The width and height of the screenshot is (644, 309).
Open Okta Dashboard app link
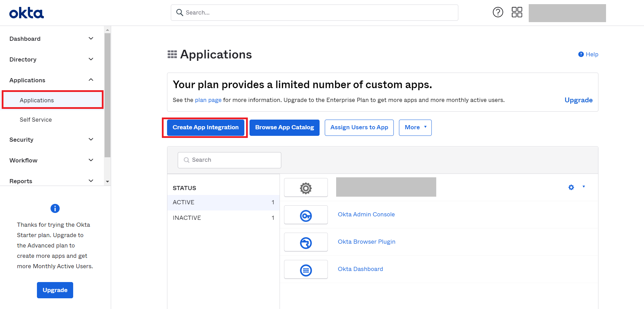click(360, 269)
